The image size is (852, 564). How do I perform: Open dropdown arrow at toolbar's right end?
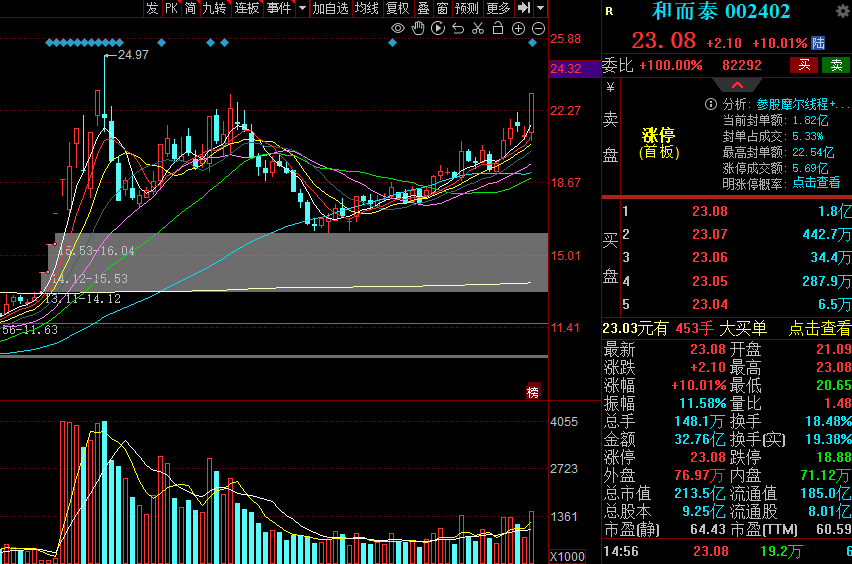tap(540, 8)
